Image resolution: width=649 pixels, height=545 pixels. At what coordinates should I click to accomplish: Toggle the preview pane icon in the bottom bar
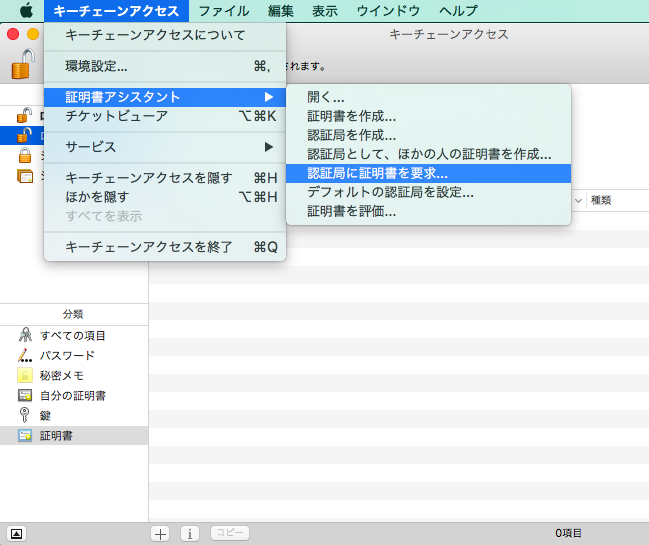[x=17, y=533]
